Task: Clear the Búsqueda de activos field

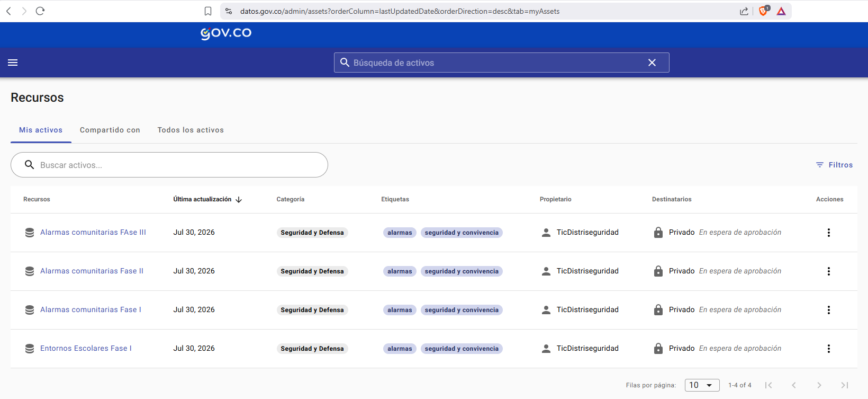Action: click(652, 63)
